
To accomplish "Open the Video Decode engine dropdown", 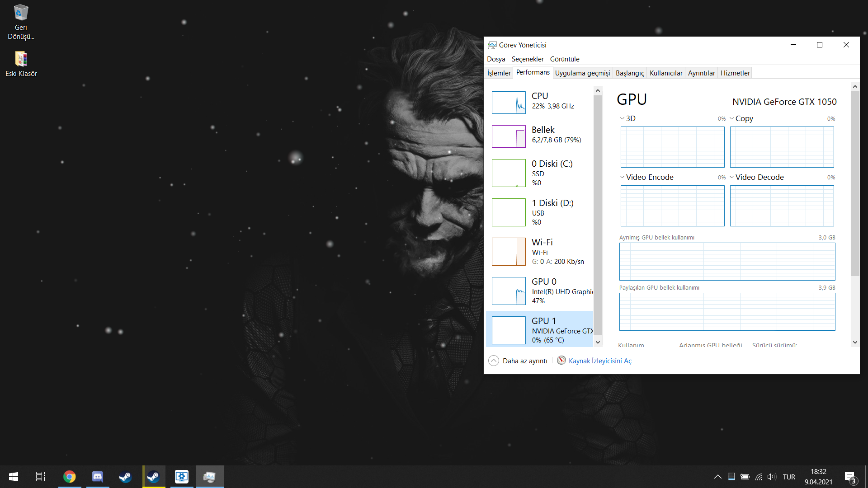I will tap(732, 177).
